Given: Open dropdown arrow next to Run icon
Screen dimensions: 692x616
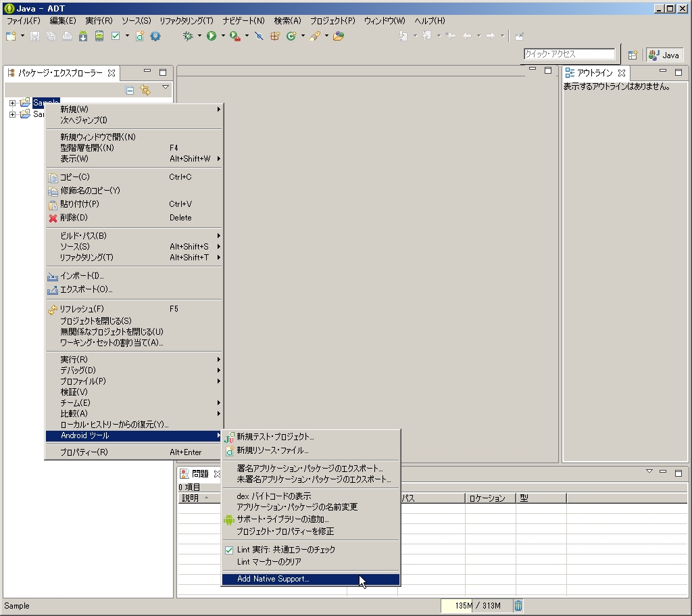Looking at the screenshot, I should (x=223, y=36).
